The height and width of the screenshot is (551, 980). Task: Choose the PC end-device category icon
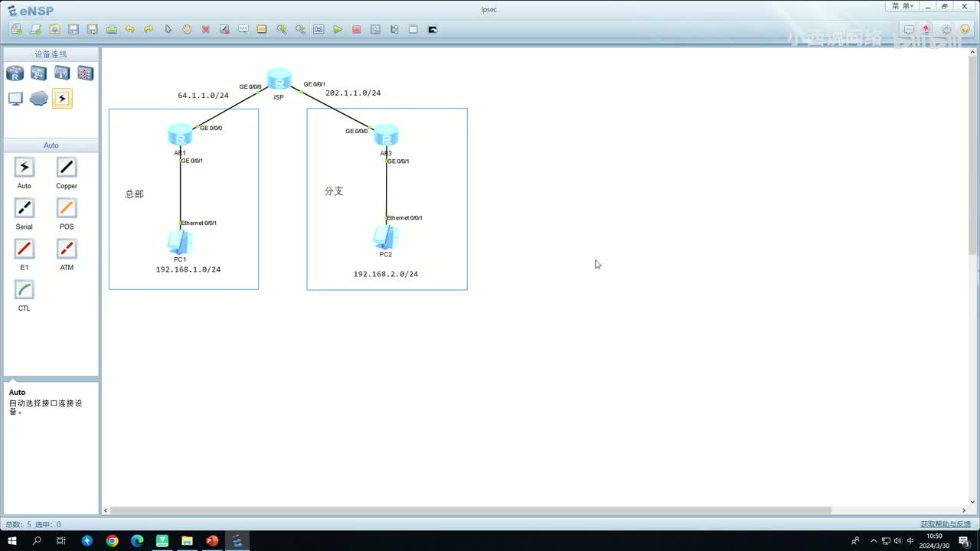pyautogui.click(x=15, y=99)
